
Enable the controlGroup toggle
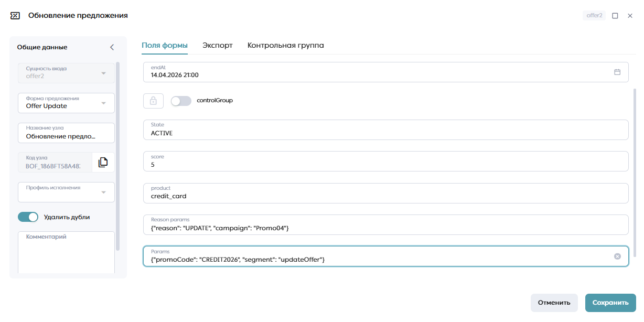[x=181, y=101]
